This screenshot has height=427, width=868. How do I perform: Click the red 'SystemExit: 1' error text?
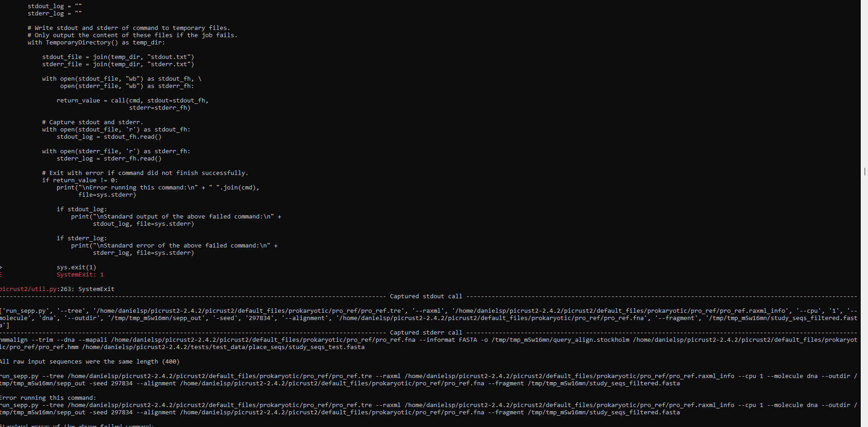80,275
